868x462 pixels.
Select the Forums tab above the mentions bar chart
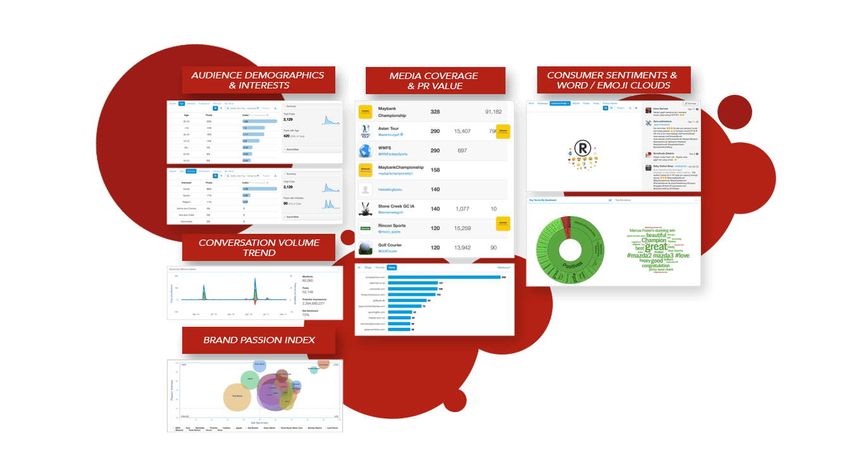[x=380, y=267]
